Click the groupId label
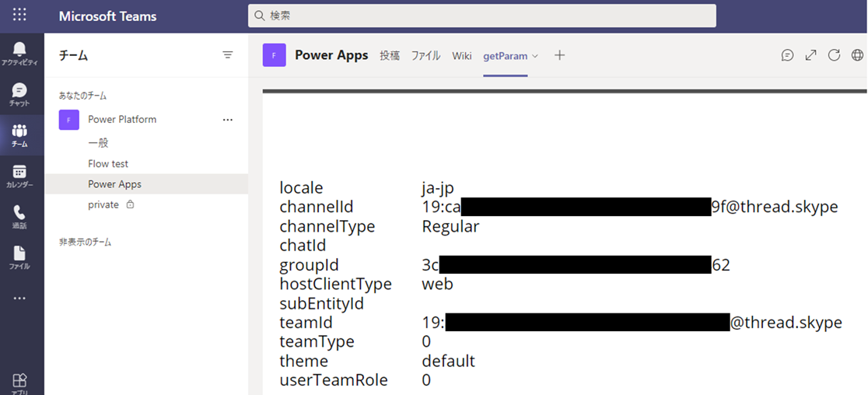868x395 pixels. (x=309, y=265)
